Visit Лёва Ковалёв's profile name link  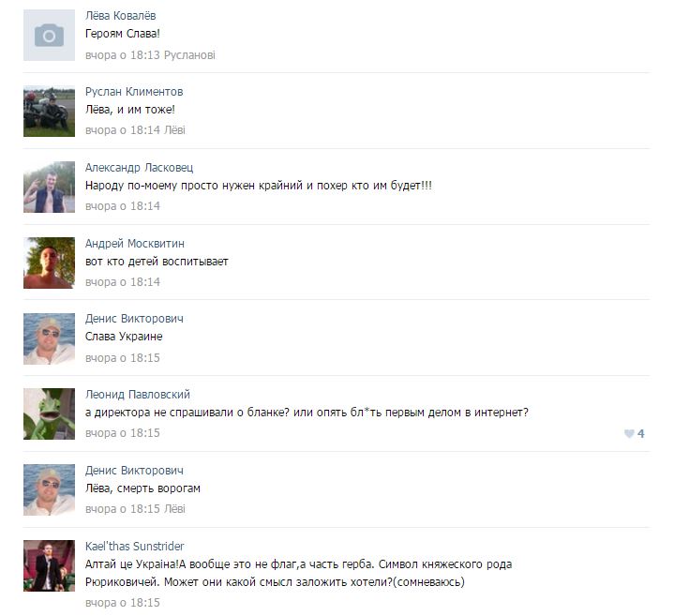pos(120,16)
